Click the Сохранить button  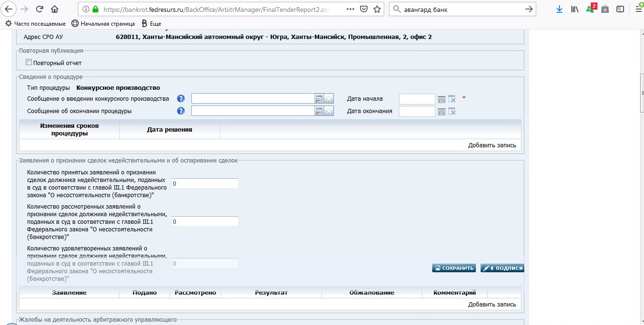(454, 268)
